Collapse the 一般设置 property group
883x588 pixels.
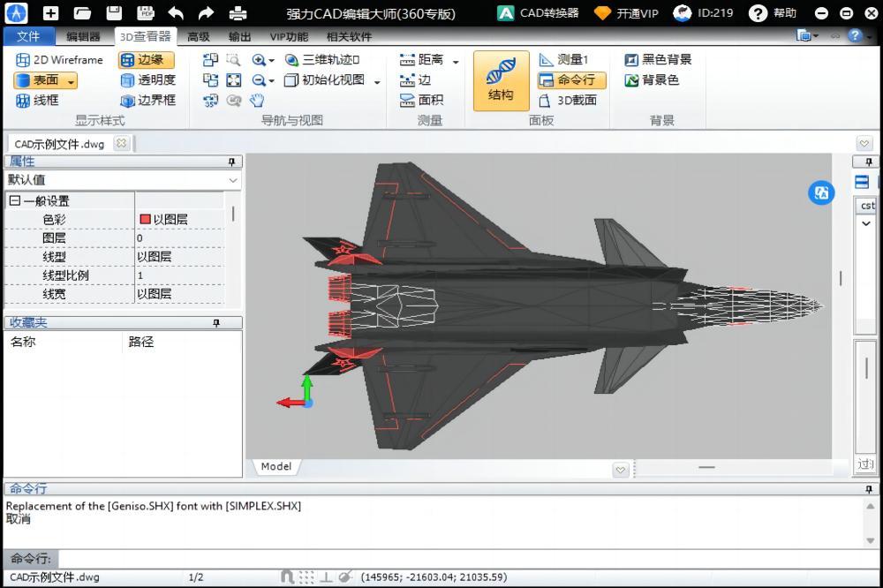(x=14, y=201)
